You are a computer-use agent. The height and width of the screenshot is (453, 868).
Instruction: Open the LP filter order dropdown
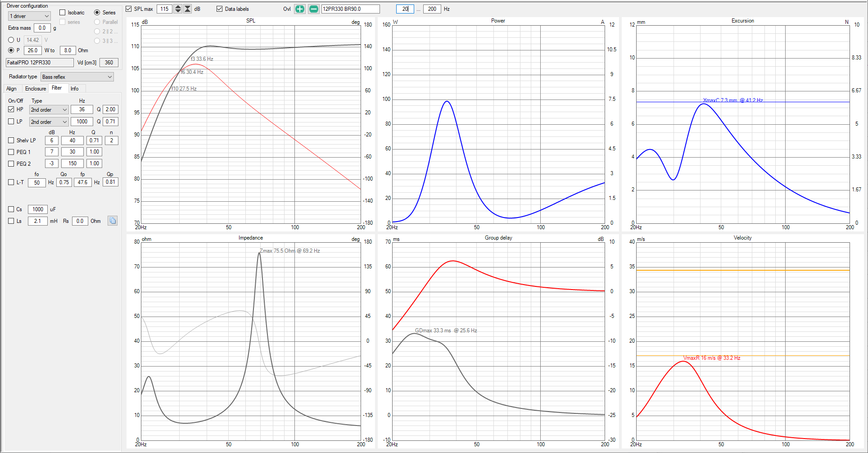point(49,122)
